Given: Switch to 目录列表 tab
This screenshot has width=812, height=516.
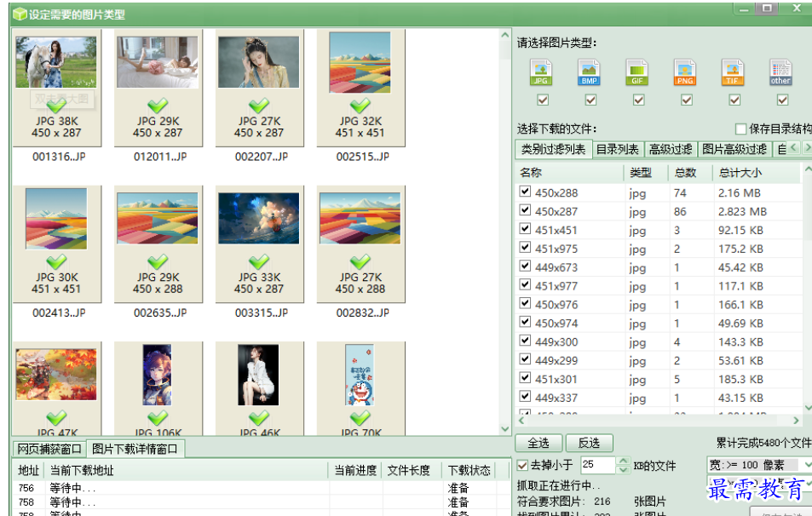Looking at the screenshot, I should pos(617,150).
